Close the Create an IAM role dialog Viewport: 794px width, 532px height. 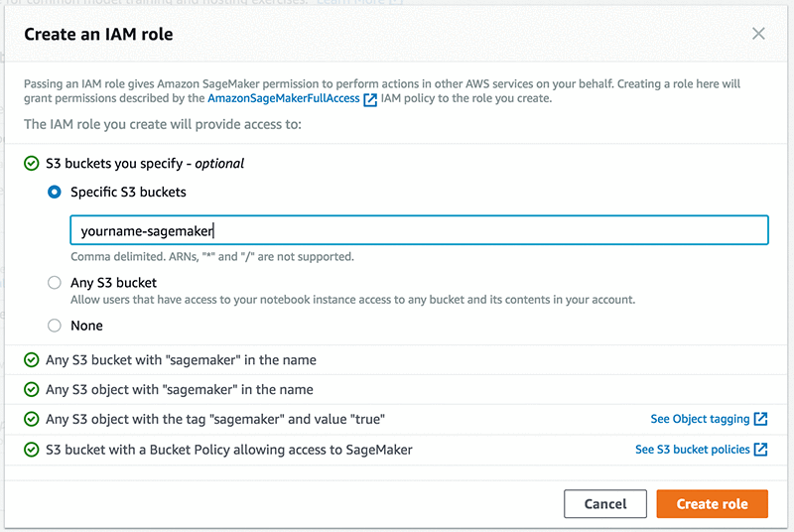click(x=759, y=34)
